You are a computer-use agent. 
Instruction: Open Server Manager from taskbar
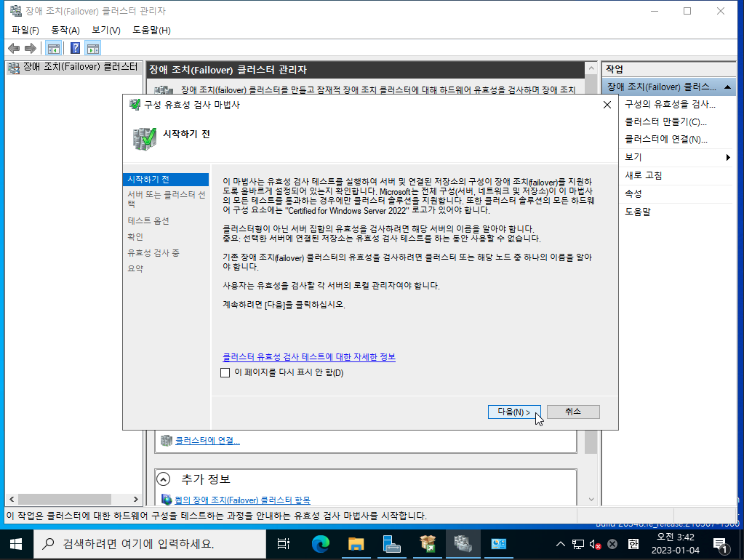[x=391, y=544]
